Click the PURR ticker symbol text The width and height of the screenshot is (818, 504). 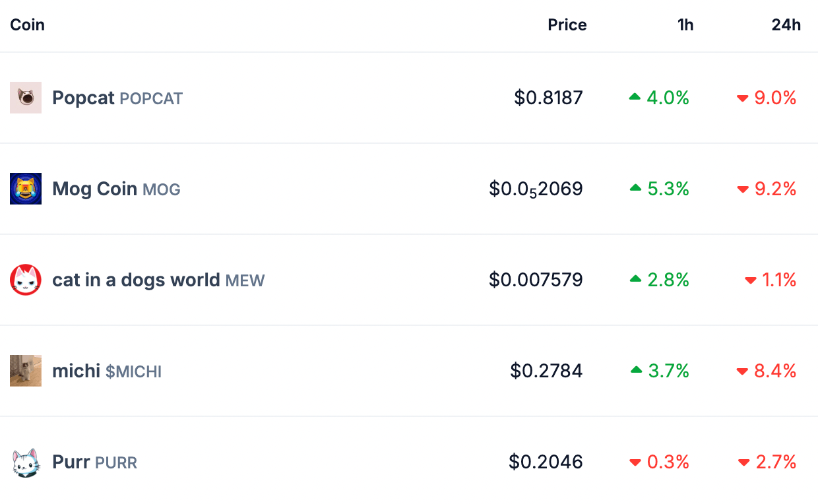[x=116, y=463]
